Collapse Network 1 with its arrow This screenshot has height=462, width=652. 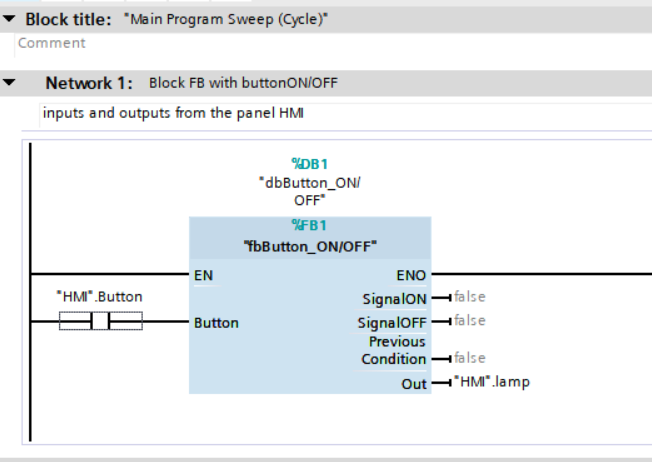click(x=9, y=83)
